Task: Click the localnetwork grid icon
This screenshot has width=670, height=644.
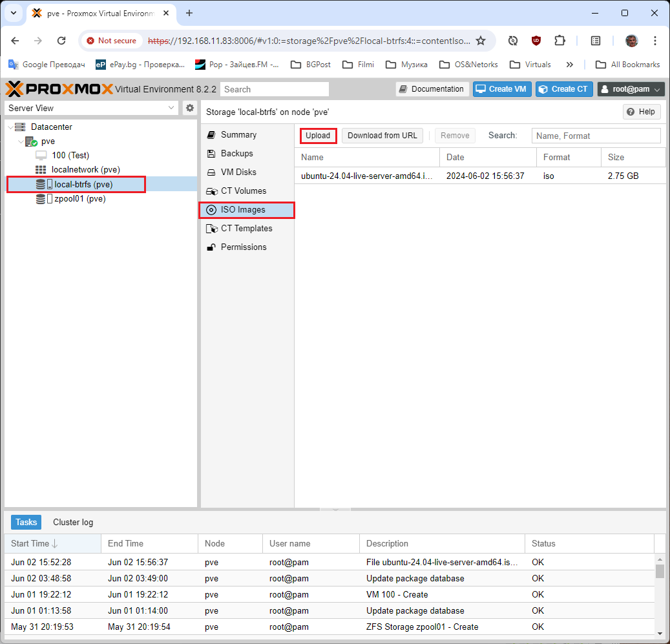Action: 41,169
